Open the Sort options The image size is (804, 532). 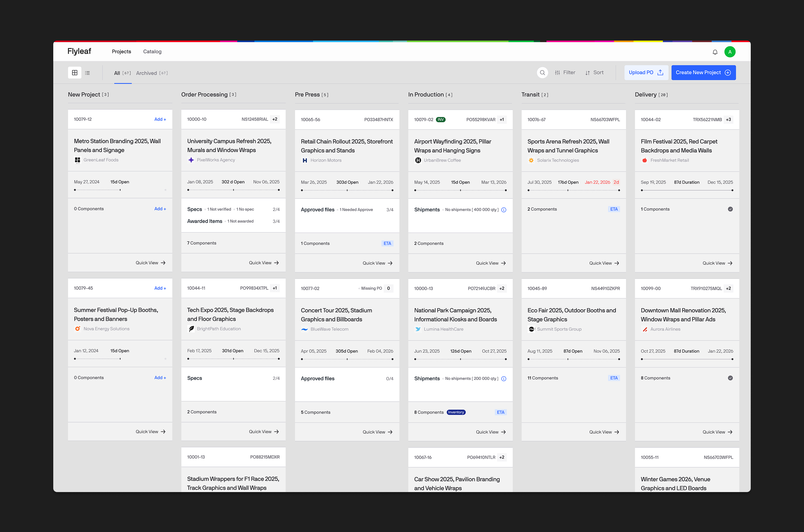point(594,73)
